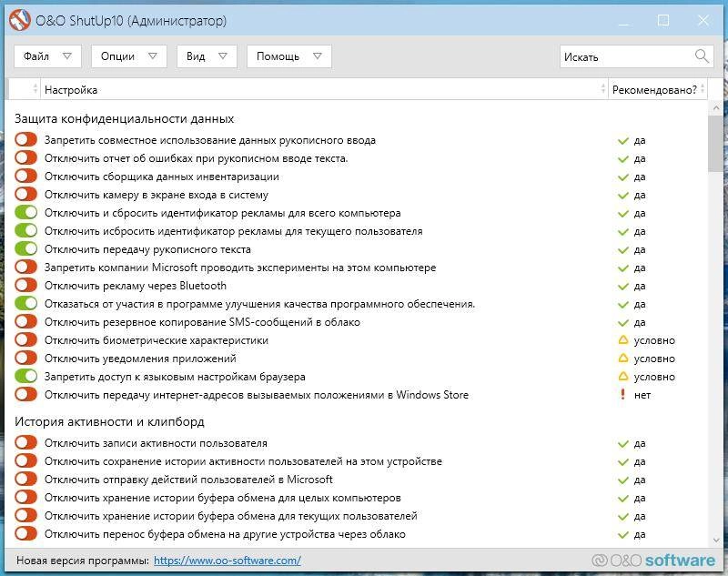Viewport: 728px width, 576px height.
Task: Toggle 'Отключить отчет об ошибках при рукописном вводе'
Action: 25,157
